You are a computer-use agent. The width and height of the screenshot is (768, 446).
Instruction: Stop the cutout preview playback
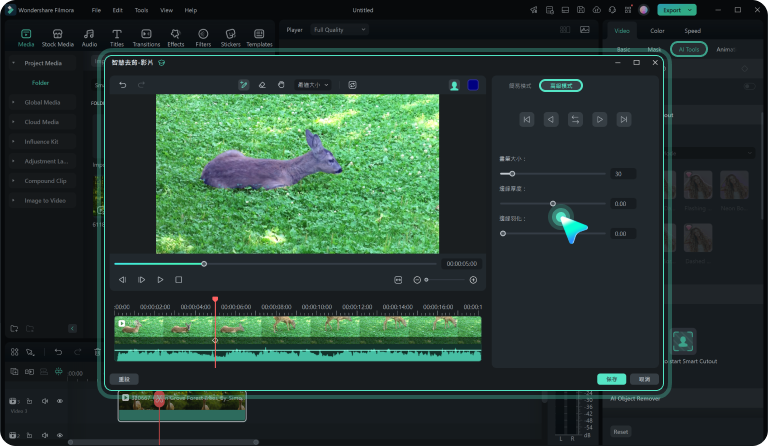click(179, 280)
